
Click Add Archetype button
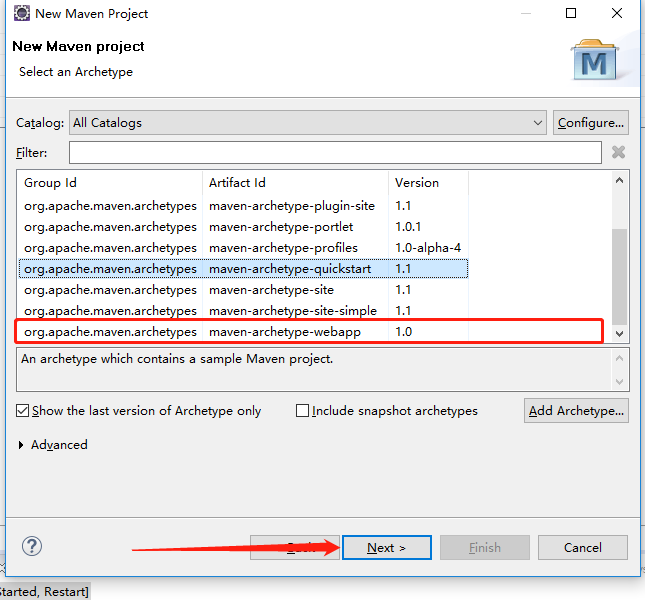pos(576,410)
